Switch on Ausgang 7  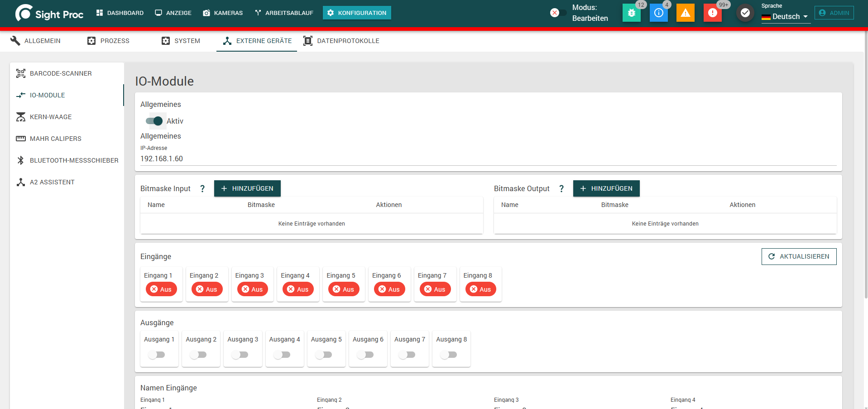[x=407, y=355]
